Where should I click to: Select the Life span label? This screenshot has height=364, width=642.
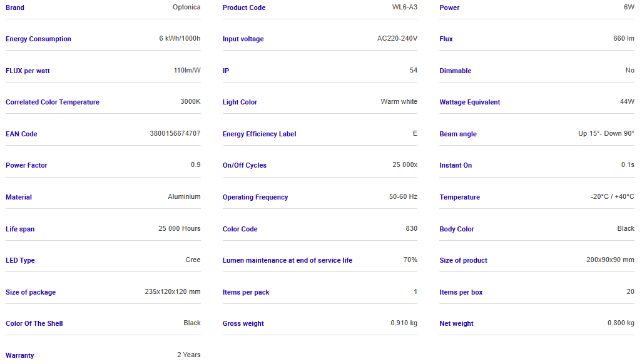[20, 229]
